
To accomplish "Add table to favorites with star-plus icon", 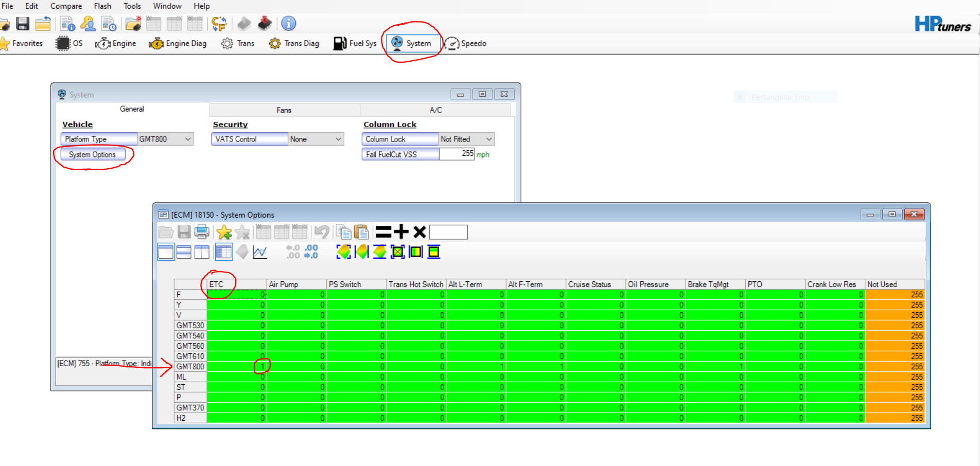I will [x=224, y=232].
